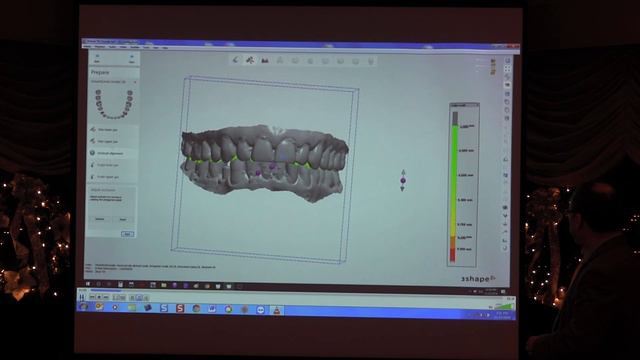Click the up arrow of the 3D manipulator
Screen dimensions: 640x360
pos(403,173)
